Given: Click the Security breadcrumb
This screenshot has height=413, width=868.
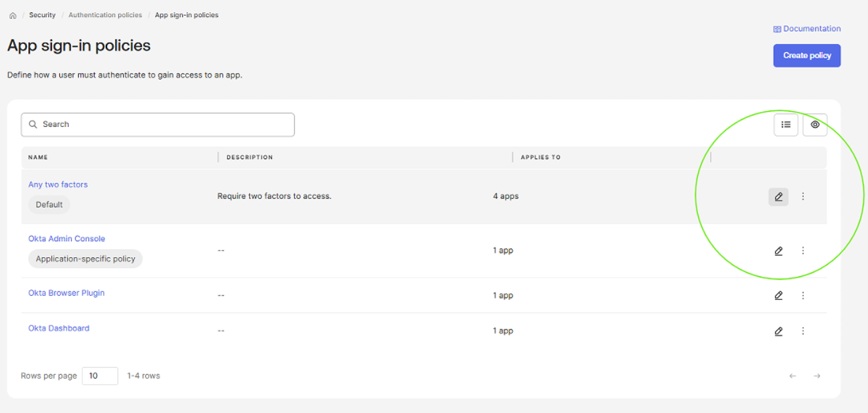Looking at the screenshot, I should click(42, 15).
